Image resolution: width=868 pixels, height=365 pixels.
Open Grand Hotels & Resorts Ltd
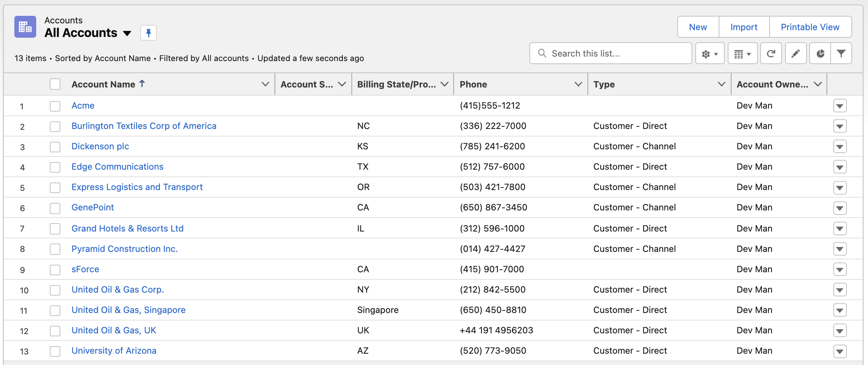tap(127, 229)
